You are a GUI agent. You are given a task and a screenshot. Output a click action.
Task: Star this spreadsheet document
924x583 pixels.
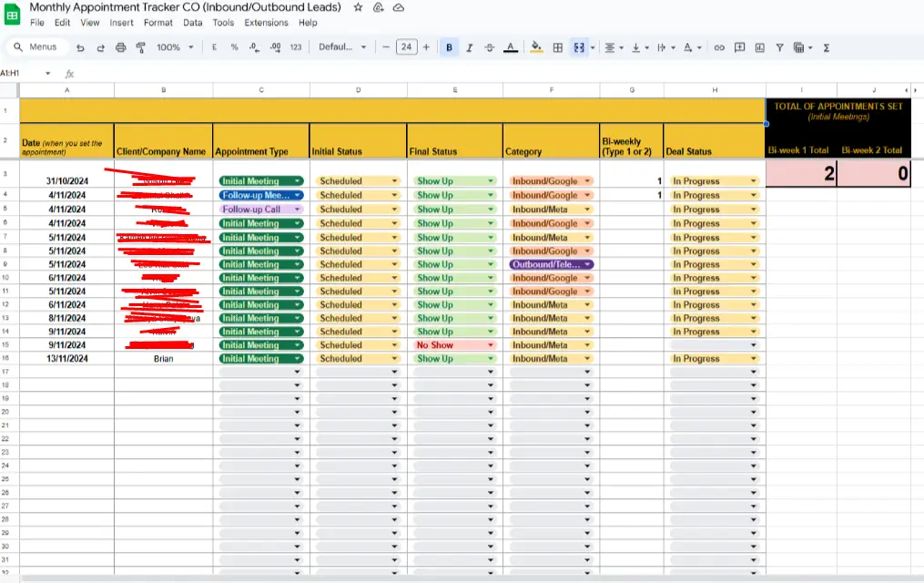[358, 7]
